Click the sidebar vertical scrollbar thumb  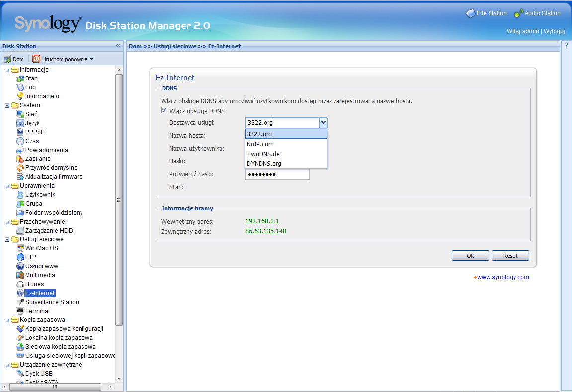tap(119, 200)
